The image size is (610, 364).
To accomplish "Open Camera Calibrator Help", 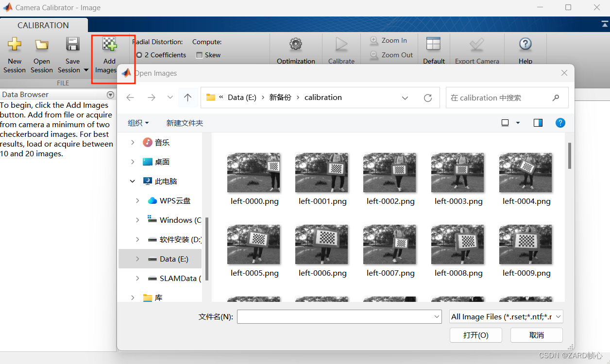I will coord(525,49).
